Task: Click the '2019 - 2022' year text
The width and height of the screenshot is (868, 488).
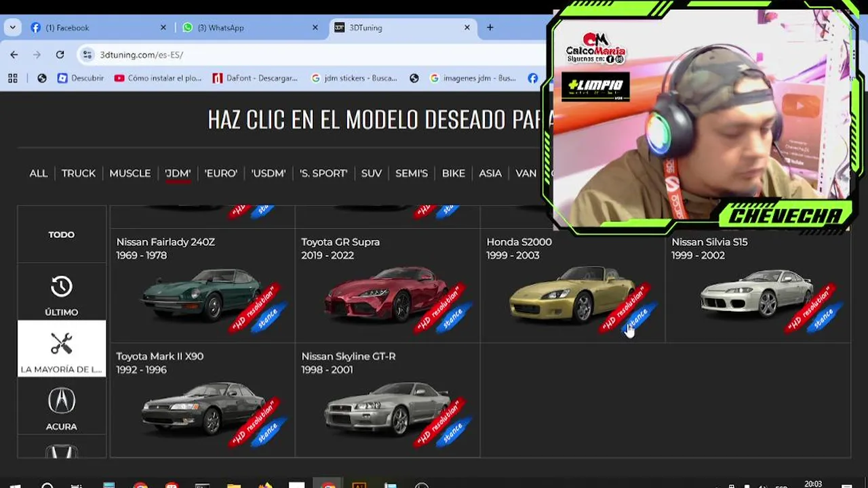Action: pos(328,256)
